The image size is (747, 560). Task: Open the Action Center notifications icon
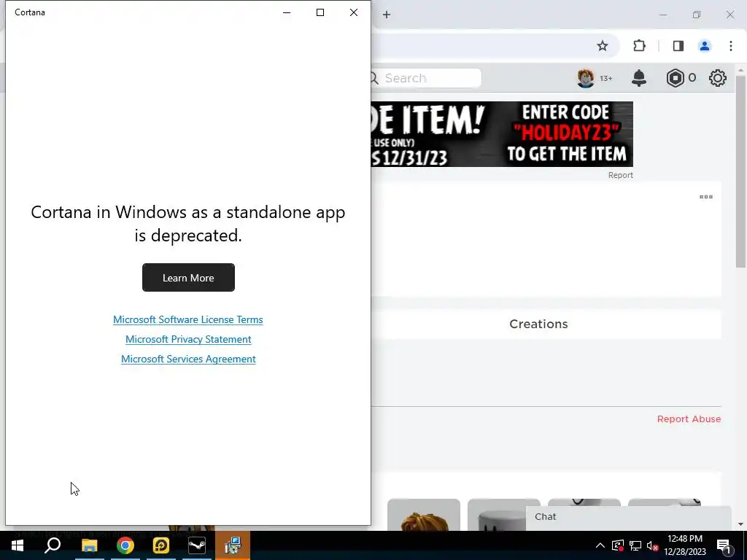pyautogui.click(x=724, y=545)
